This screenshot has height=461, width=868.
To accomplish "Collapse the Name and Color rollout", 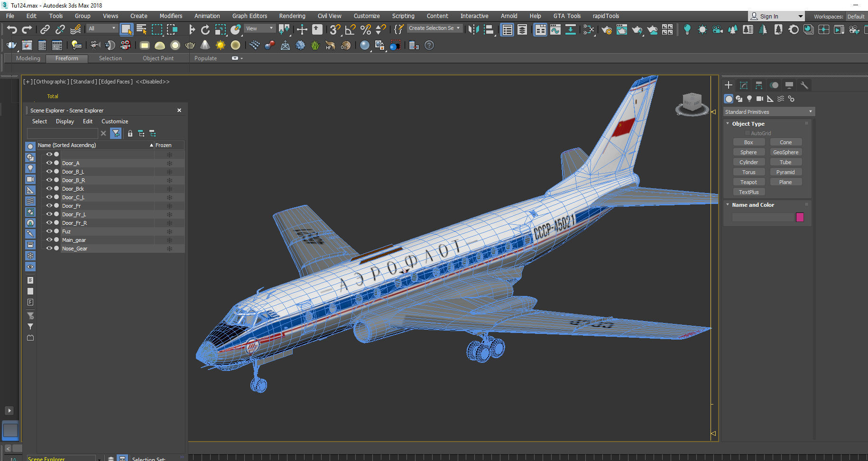I will click(x=728, y=205).
